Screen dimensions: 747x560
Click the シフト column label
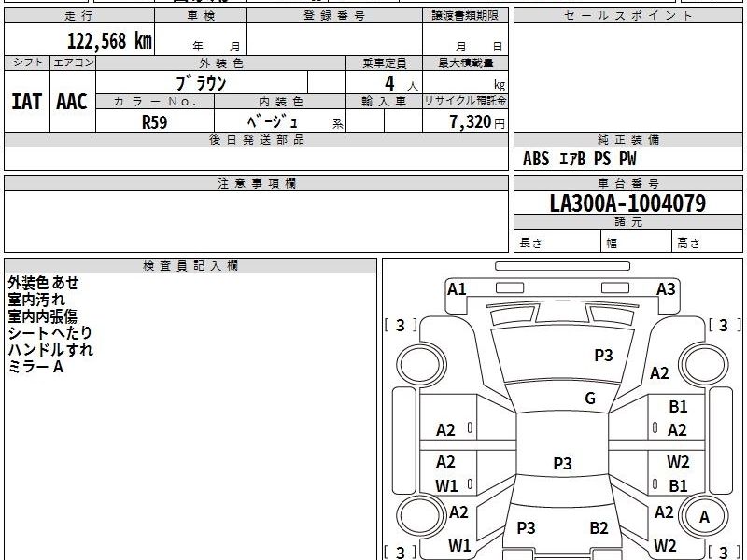(27, 63)
